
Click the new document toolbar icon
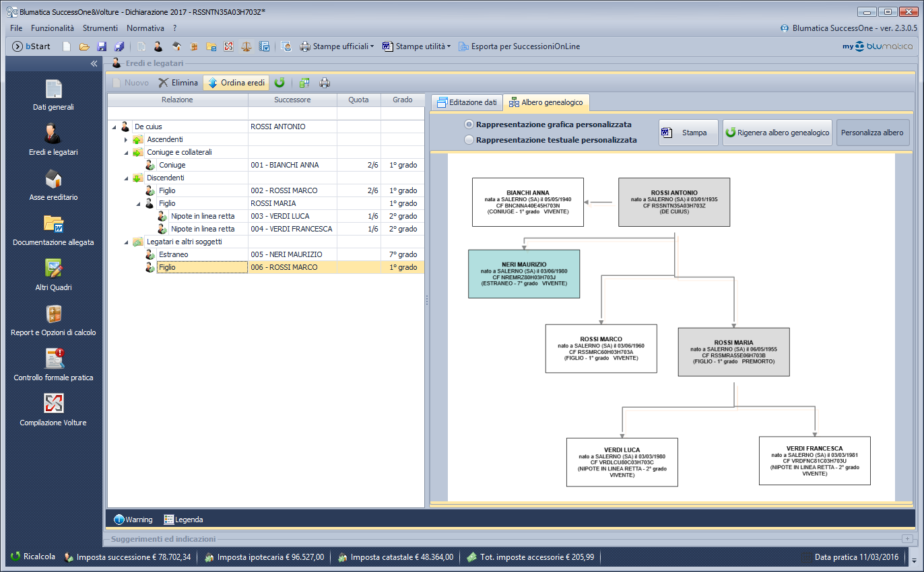67,46
